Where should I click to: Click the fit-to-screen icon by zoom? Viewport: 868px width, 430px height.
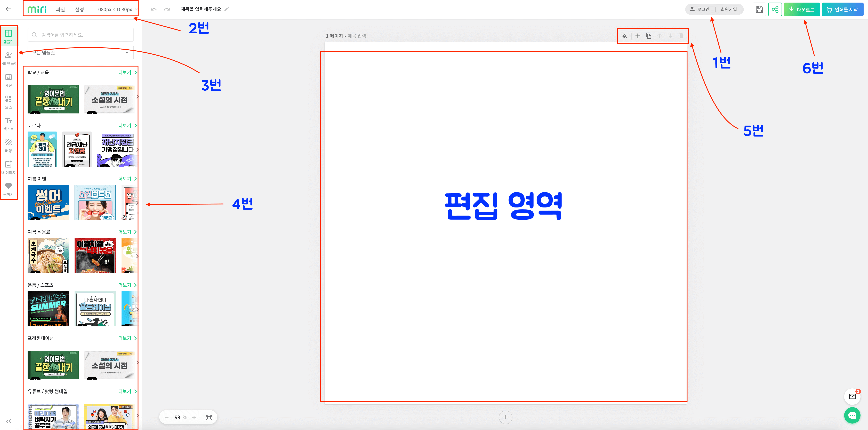click(x=209, y=418)
